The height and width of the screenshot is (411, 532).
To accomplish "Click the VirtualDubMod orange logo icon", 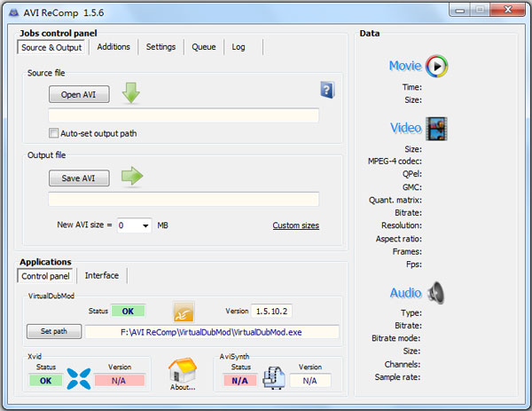I will point(184,312).
